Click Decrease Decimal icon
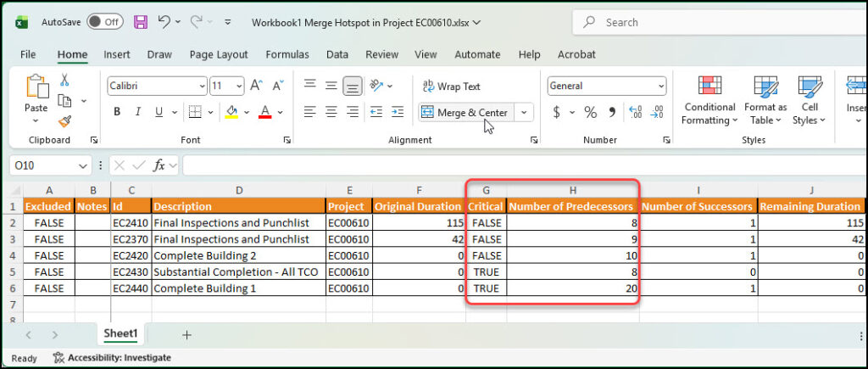This screenshot has height=369, width=868. (657, 113)
